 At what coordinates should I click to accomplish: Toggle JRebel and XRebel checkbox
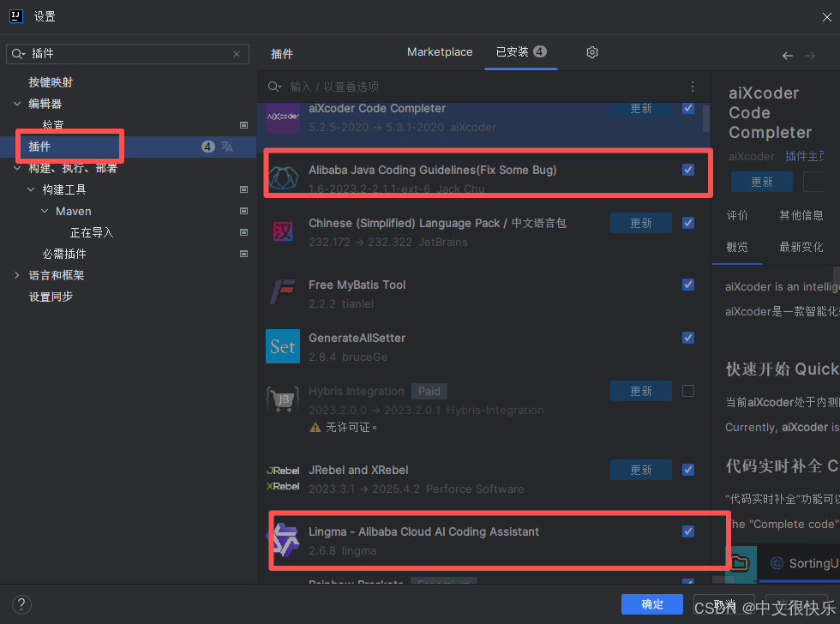(x=688, y=470)
